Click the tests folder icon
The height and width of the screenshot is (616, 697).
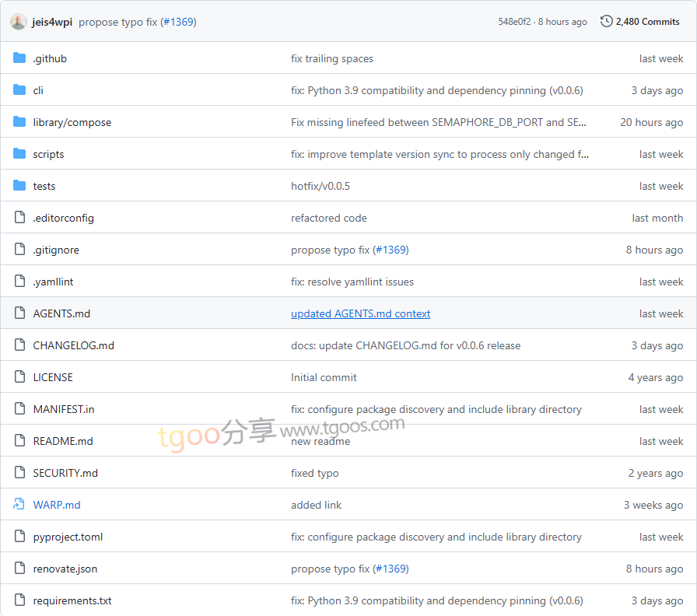[x=19, y=186]
